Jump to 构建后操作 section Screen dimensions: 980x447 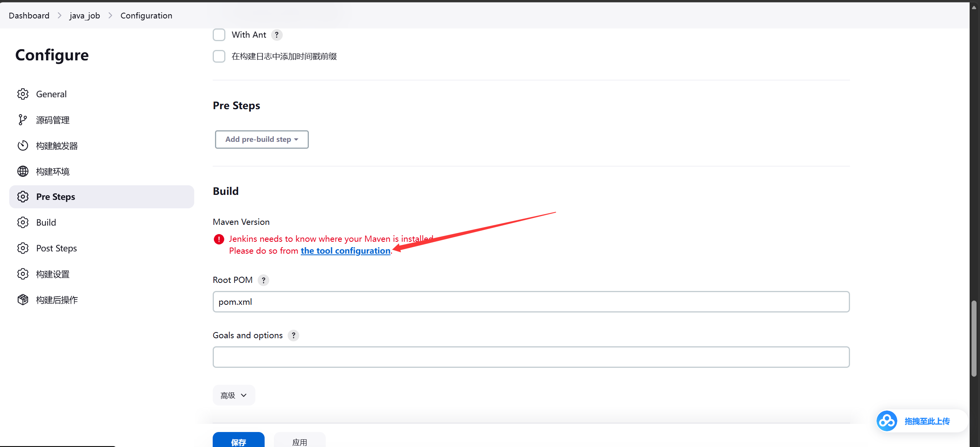[102, 300]
